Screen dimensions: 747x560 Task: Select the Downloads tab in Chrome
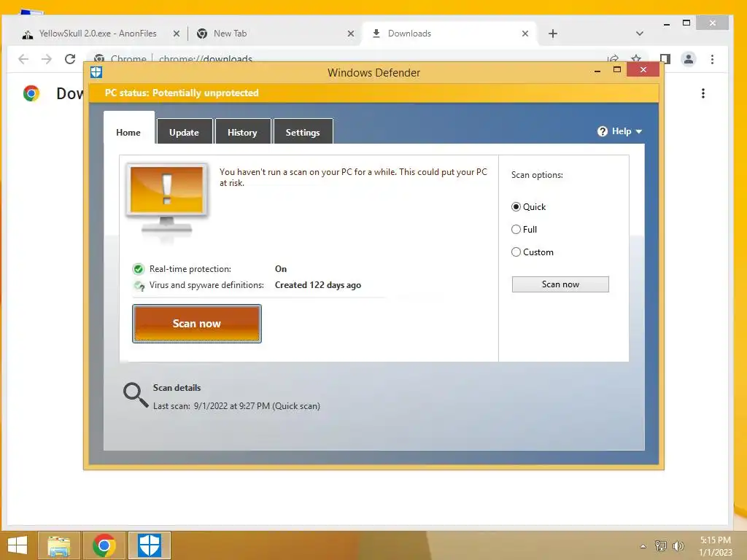pyautogui.click(x=449, y=34)
